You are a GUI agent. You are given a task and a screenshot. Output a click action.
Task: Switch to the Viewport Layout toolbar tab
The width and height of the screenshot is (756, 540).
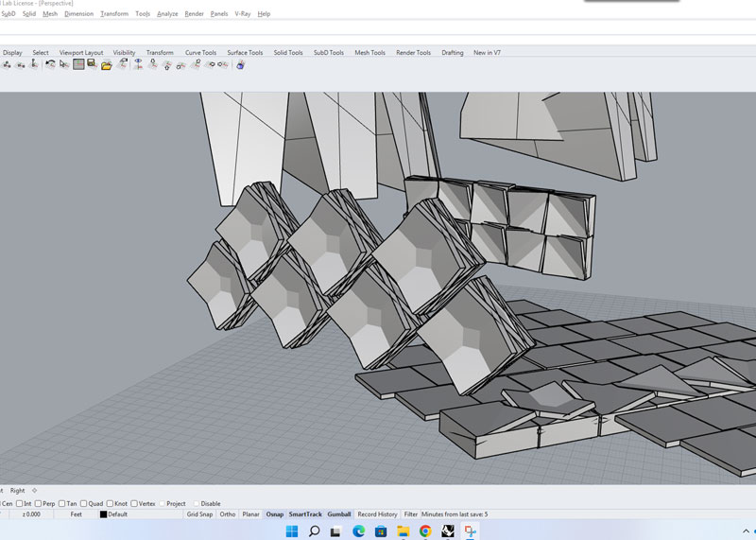pyautogui.click(x=81, y=52)
